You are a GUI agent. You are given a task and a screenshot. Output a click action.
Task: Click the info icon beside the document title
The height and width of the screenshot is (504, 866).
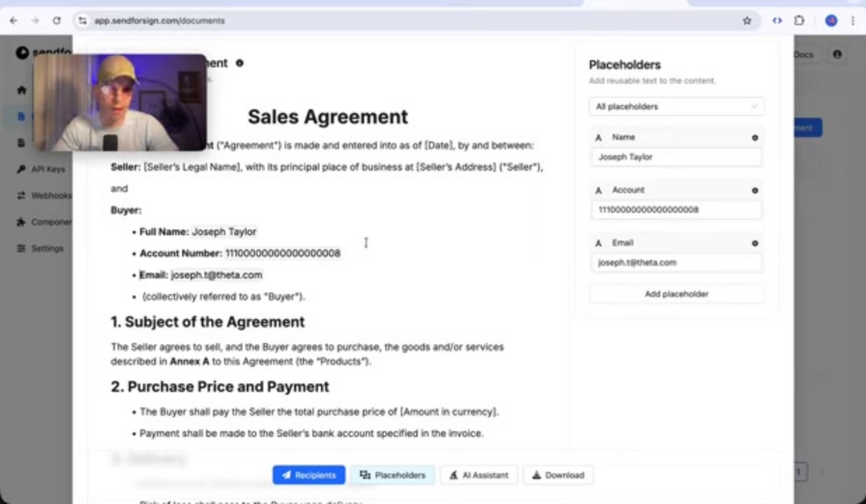240,63
